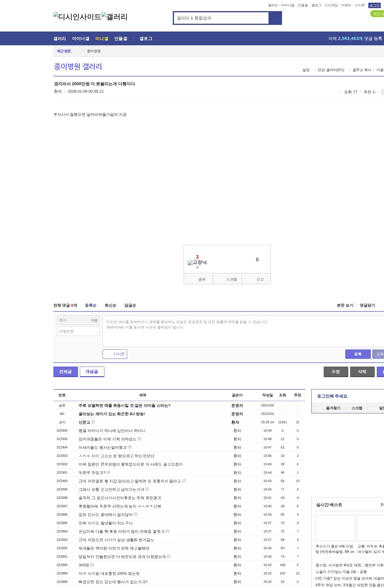Open the 설정 menu near the gallery title
Image resolution: width=384 pixels, height=588 pixels.
(x=306, y=70)
